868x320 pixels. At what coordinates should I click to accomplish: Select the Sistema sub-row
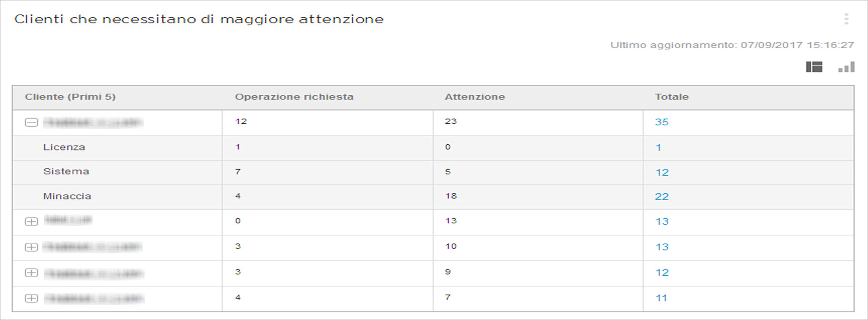tap(66, 171)
